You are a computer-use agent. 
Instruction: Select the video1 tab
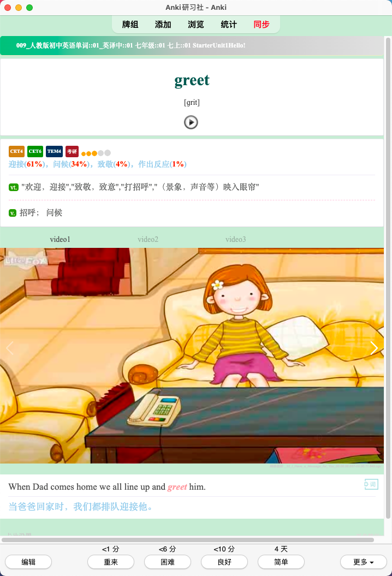point(60,239)
